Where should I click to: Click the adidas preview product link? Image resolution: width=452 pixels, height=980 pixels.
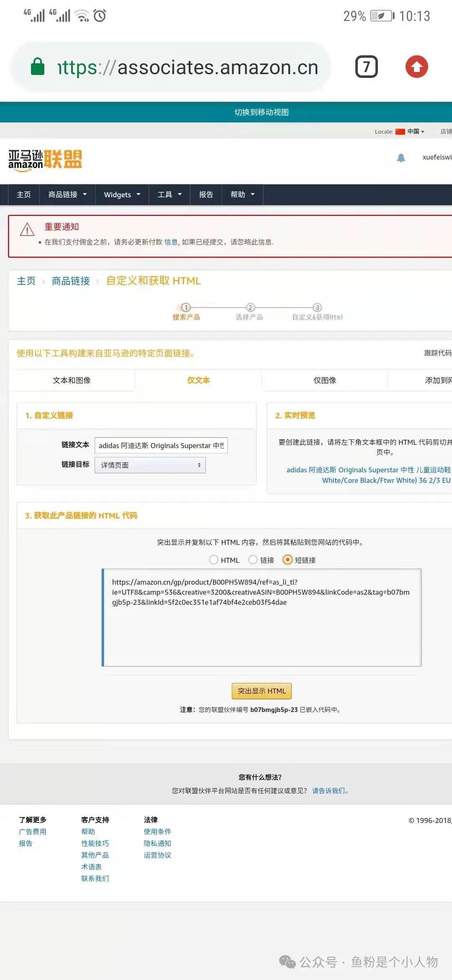point(368,475)
